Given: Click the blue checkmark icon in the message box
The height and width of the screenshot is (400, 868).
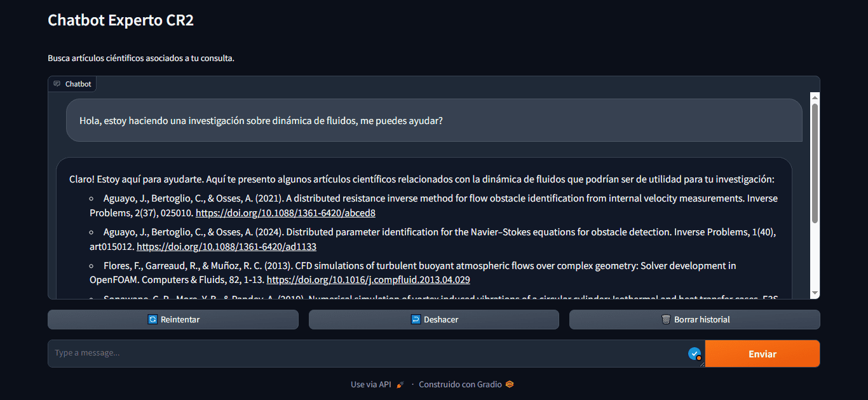Looking at the screenshot, I should (x=695, y=354).
